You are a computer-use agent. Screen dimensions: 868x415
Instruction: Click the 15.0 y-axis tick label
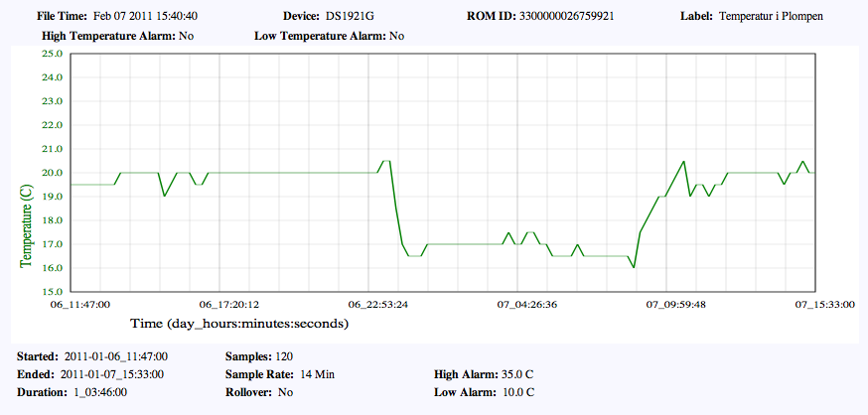click(52, 293)
